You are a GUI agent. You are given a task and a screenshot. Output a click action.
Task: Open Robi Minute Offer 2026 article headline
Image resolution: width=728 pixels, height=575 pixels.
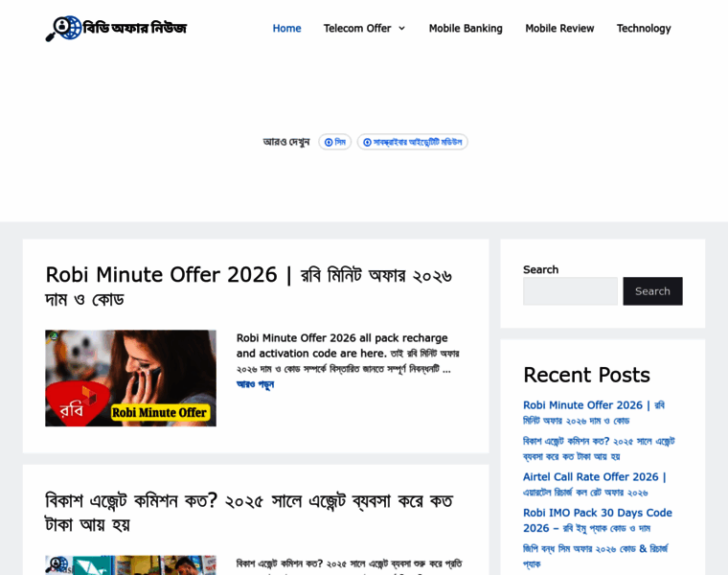coord(248,287)
